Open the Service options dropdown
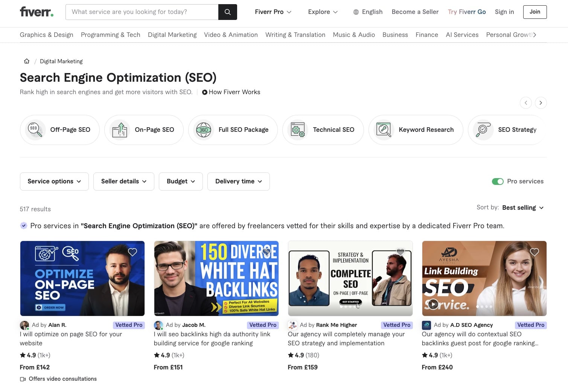Screen dimensions: 568x392 coord(54,182)
